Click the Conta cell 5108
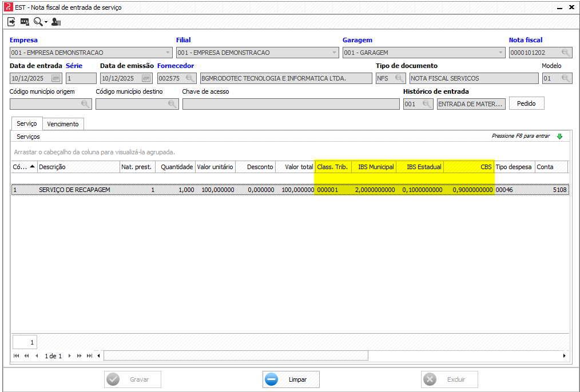 click(x=551, y=190)
